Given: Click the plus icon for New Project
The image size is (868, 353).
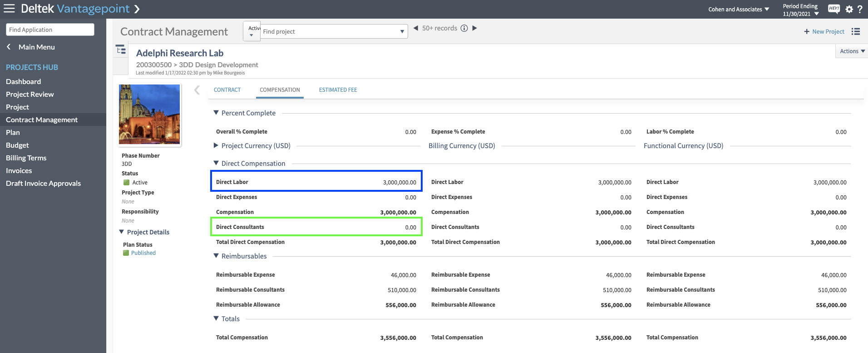Looking at the screenshot, I should tap(807, 31).
